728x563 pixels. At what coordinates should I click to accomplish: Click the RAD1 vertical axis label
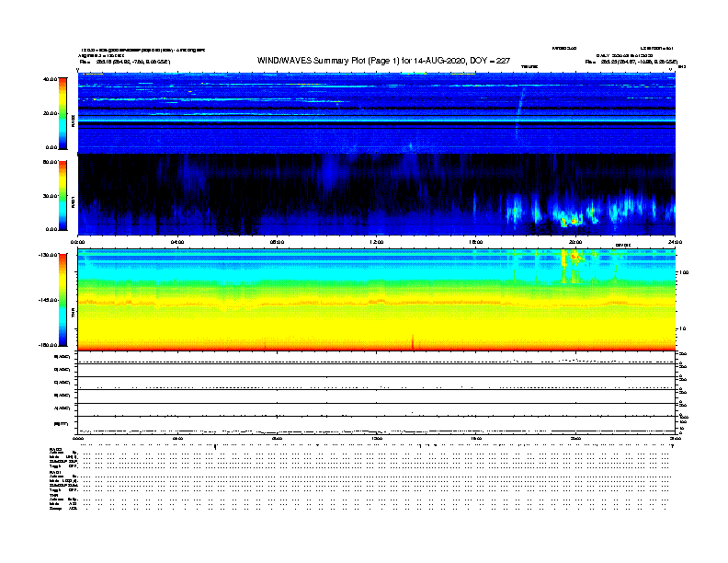(73, 201)
